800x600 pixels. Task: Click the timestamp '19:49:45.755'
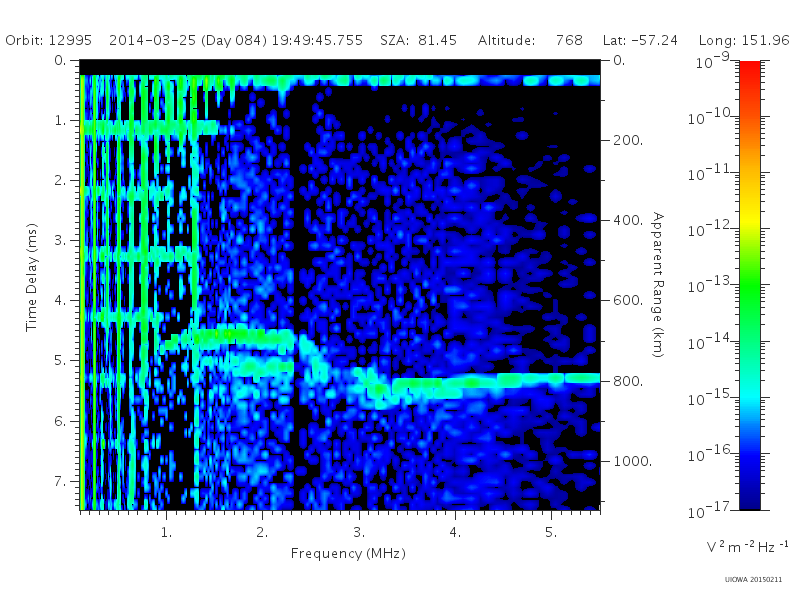[317, 40]
